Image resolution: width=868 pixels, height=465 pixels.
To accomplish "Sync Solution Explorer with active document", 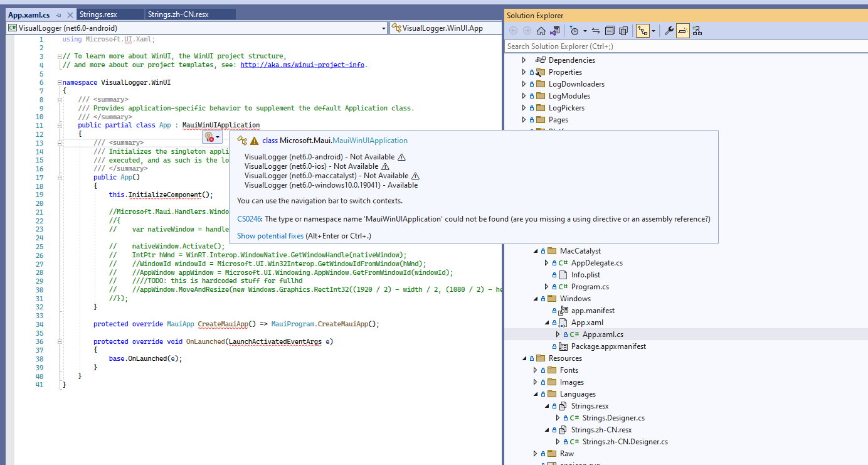I will (595, 30).
